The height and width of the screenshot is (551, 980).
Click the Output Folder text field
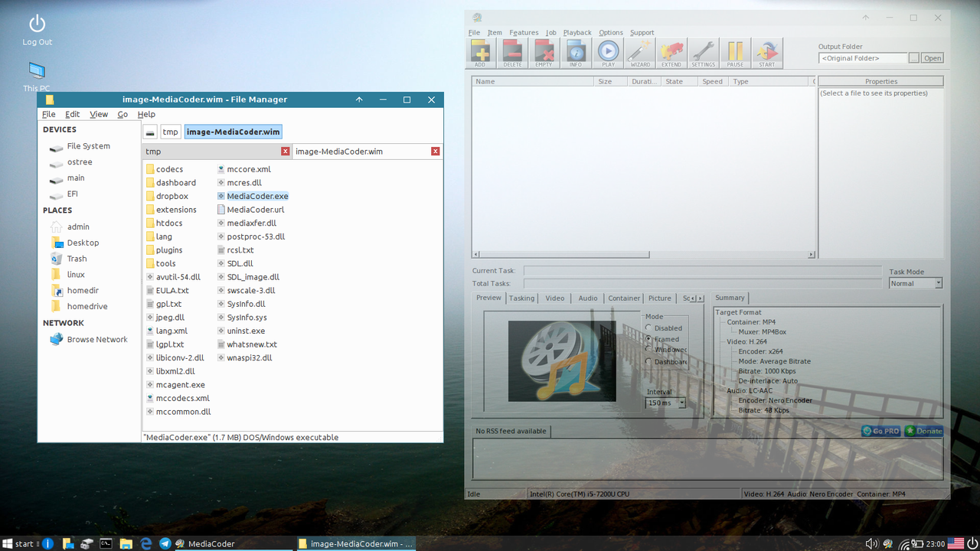point(863,58)
